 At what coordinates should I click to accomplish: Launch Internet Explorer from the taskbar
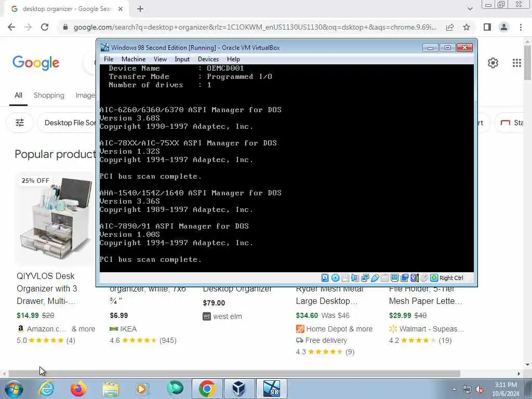pyautogui.click(x=46, y=389)
